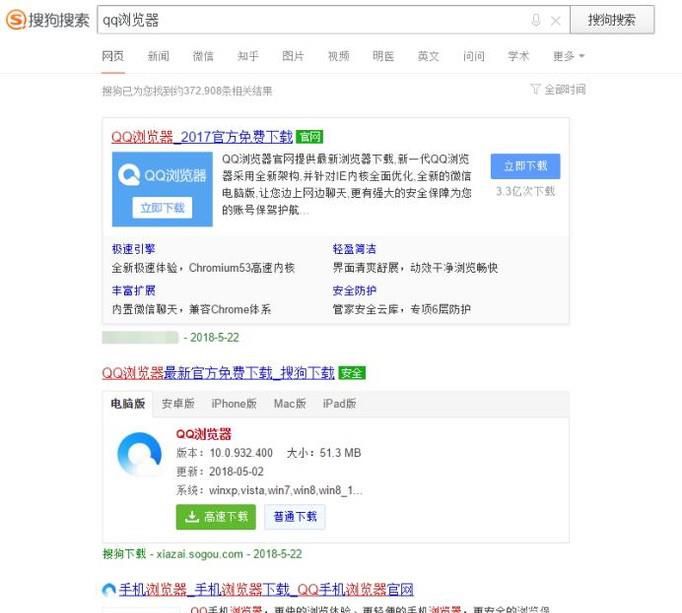Open 手机浏览器_手机浏览器下载 result link
The height and width of the screenshot is (613, 682).
(266, 590)
